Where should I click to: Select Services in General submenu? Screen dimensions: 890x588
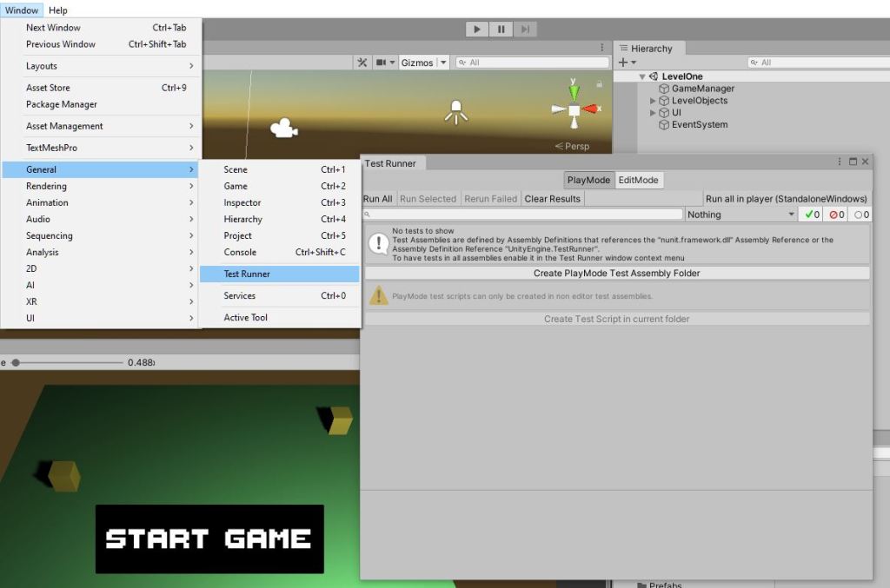click(280, 295)
